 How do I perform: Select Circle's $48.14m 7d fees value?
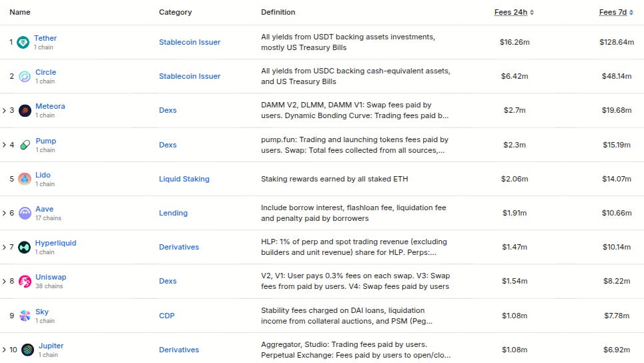617,76
